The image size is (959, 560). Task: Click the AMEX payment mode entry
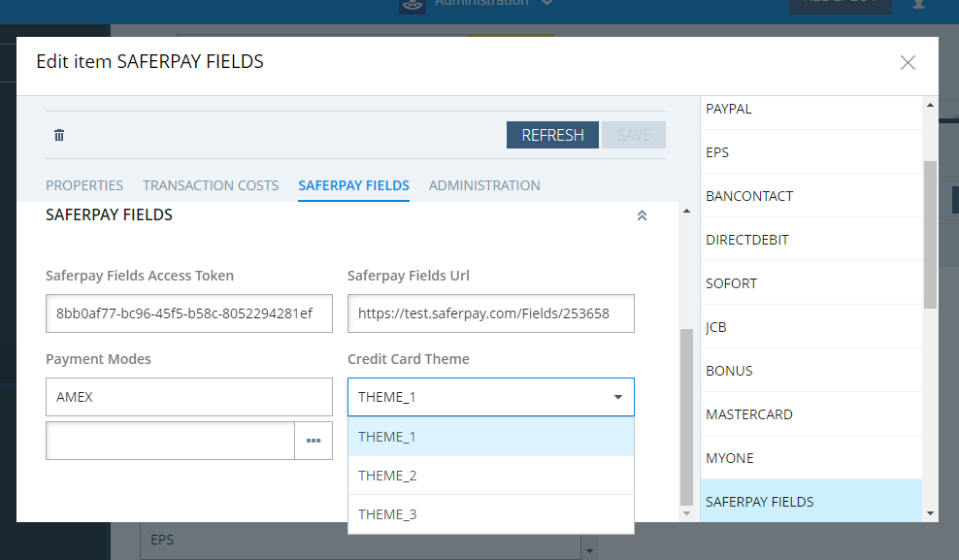pyautogui.click(x=188, y=397)
